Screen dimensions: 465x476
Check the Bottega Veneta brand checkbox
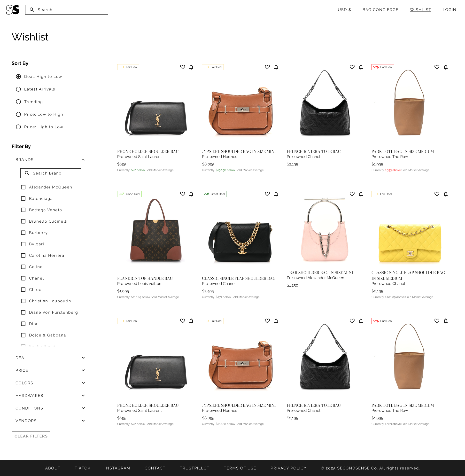tap(23, 210)
